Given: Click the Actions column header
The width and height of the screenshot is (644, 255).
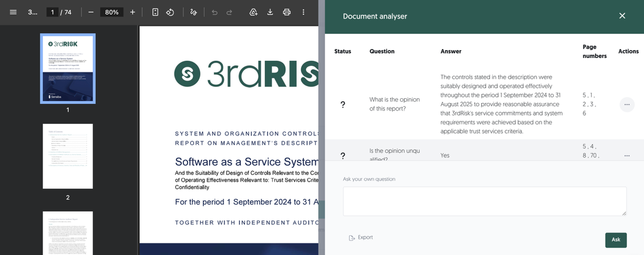Looking at the screenshot, I should point(628,51).
